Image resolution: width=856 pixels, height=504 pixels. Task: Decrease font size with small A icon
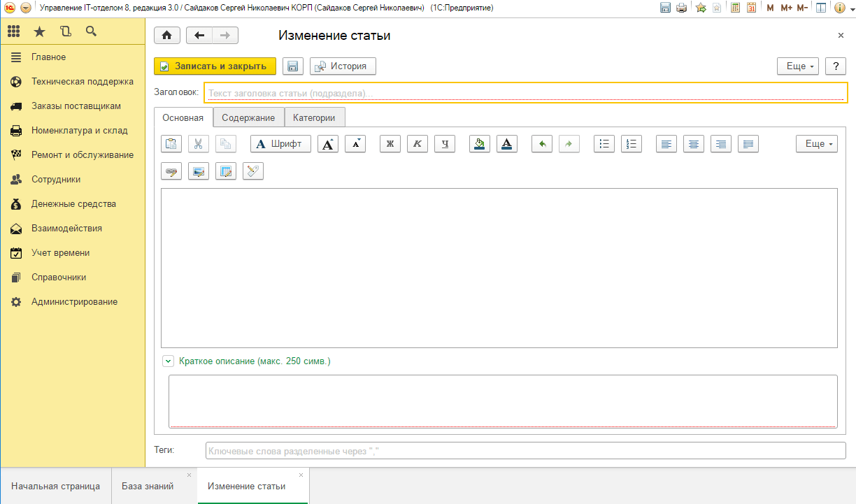click(356, 144)
